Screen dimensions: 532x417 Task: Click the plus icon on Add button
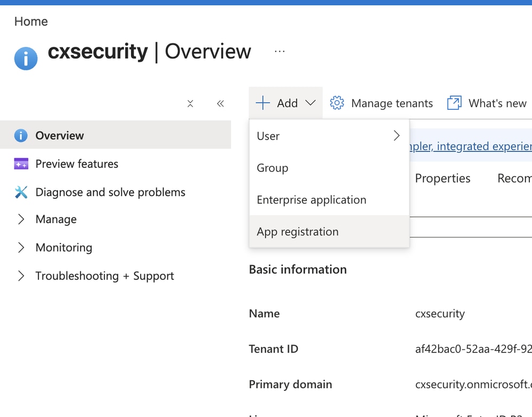pos(263,103)
